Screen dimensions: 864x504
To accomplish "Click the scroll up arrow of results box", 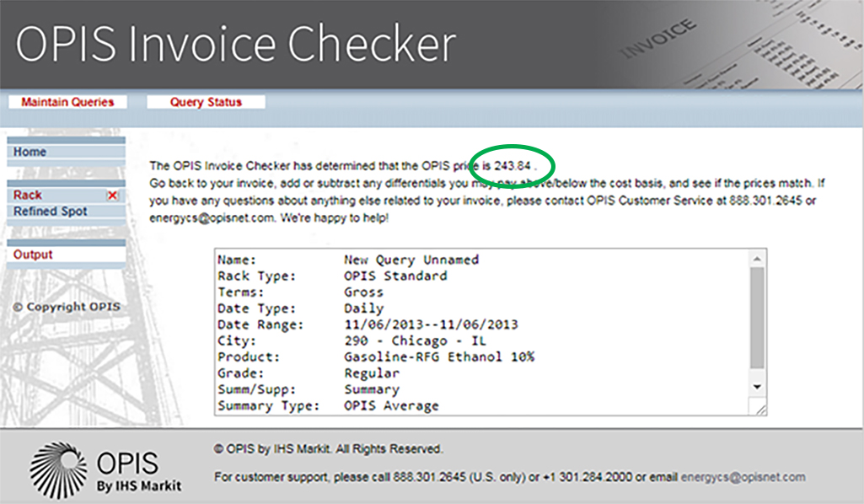I will 757,259.
